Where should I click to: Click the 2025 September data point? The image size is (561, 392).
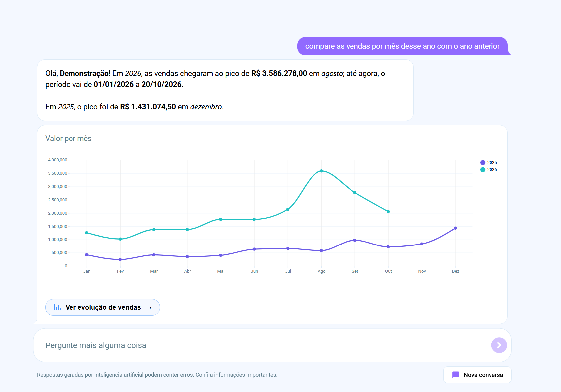point(355,240)
